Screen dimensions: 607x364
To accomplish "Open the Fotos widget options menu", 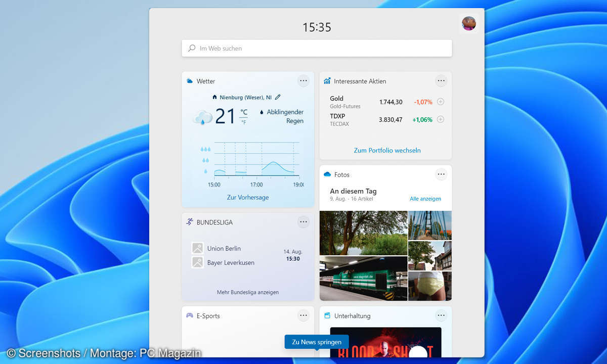I will [x=441, y=174].
